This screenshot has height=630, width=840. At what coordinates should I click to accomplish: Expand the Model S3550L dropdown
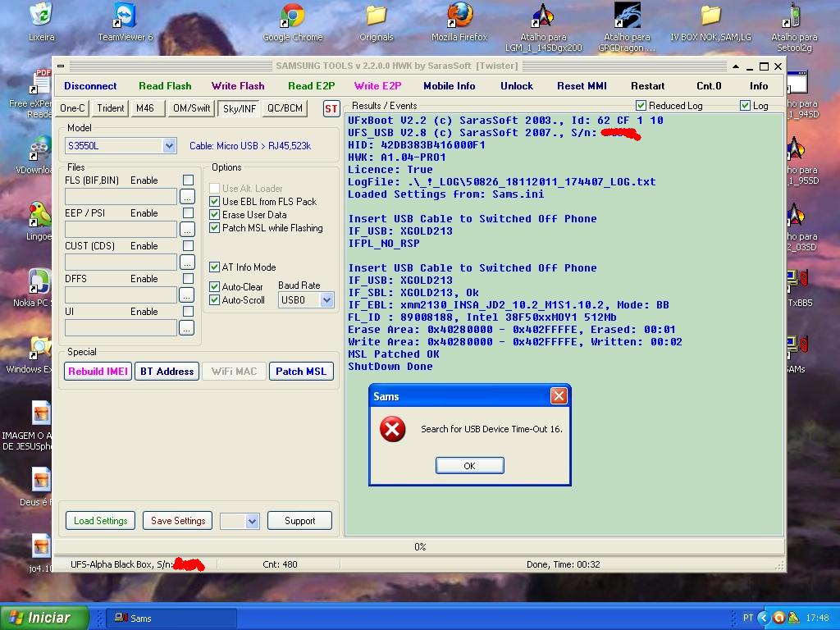(x=169, y=146)
